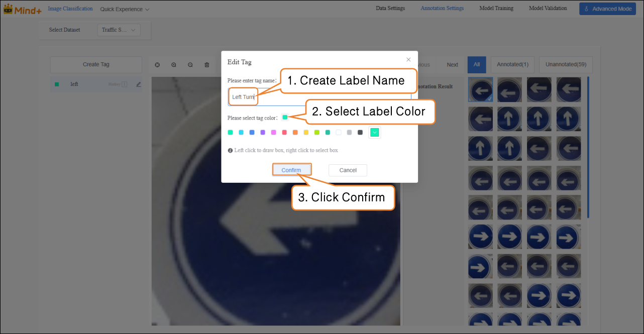644x334 pixels.
Task: Click the zoom in magnifier icon
Action: (174, 65)
